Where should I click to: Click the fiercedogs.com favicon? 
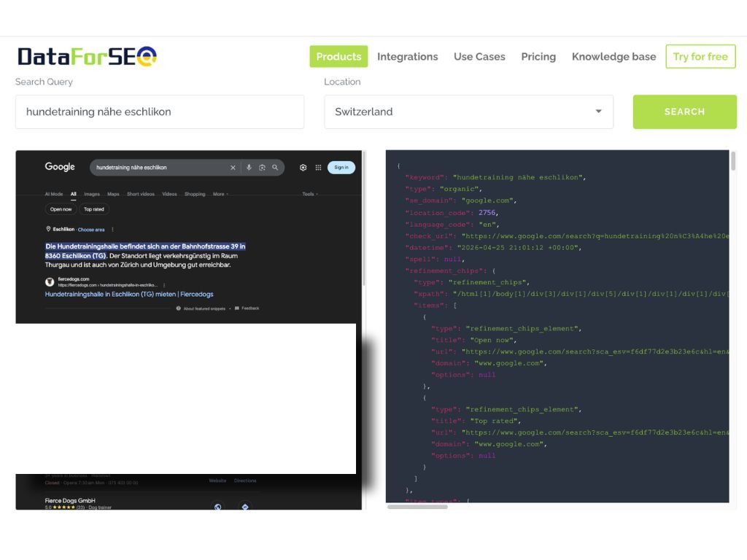click(50, 282)
